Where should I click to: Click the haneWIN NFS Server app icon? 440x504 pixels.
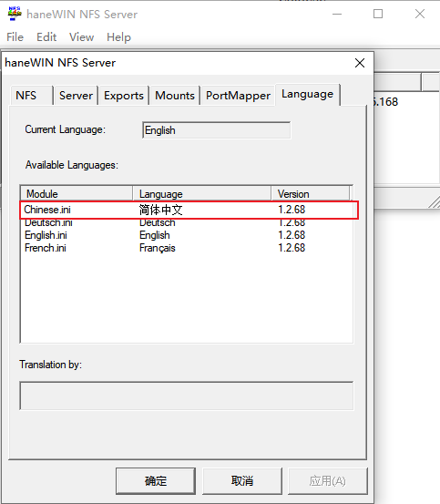pyautogui.click(x=15, y=14)
